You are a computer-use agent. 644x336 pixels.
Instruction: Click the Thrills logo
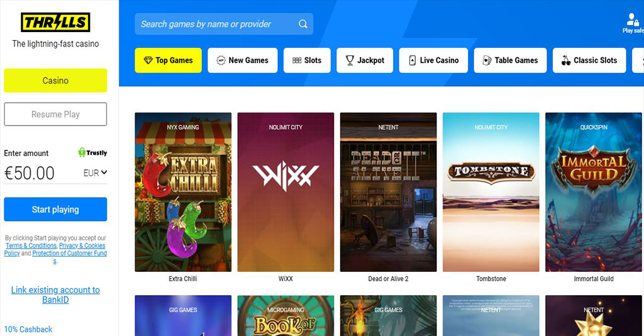55,23
